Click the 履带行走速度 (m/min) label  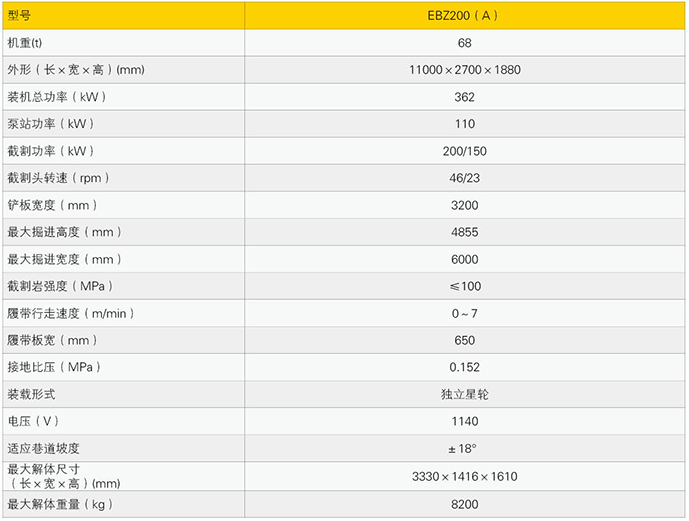click(70, 313)
